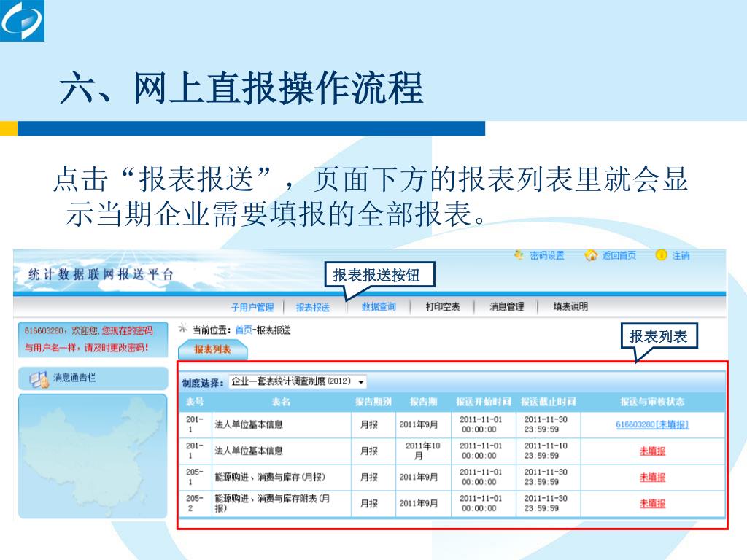
Task: Click 统计数据联网报送平台 title banner
Action: tap(101, 274)
